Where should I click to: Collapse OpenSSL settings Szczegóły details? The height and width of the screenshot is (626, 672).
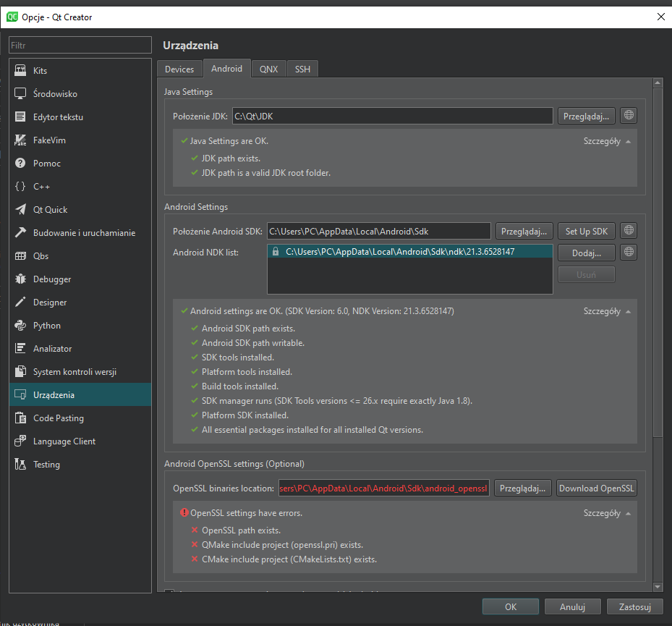(x=607, y=513)
